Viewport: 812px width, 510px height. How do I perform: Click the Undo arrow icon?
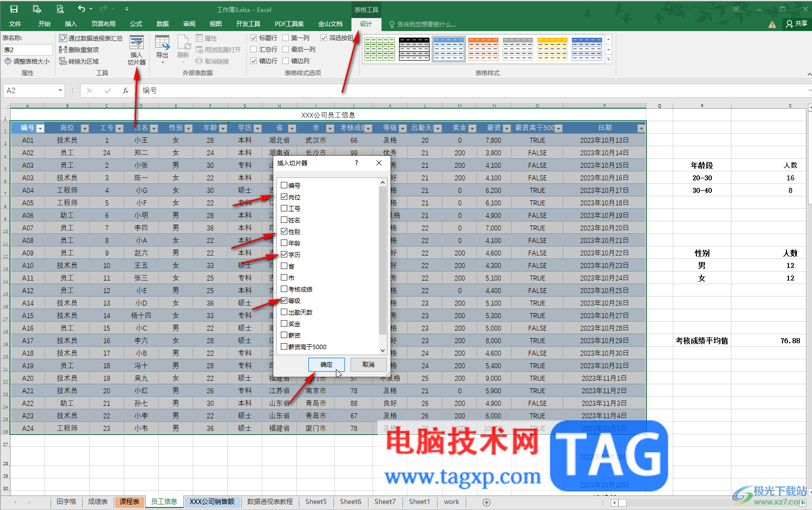pos(82,9)
